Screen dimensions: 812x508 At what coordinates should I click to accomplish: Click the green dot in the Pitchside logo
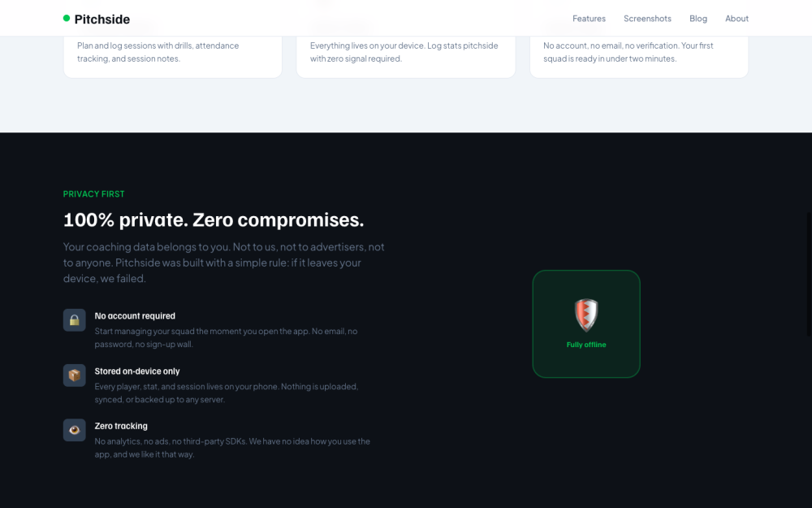coord(66,16)
